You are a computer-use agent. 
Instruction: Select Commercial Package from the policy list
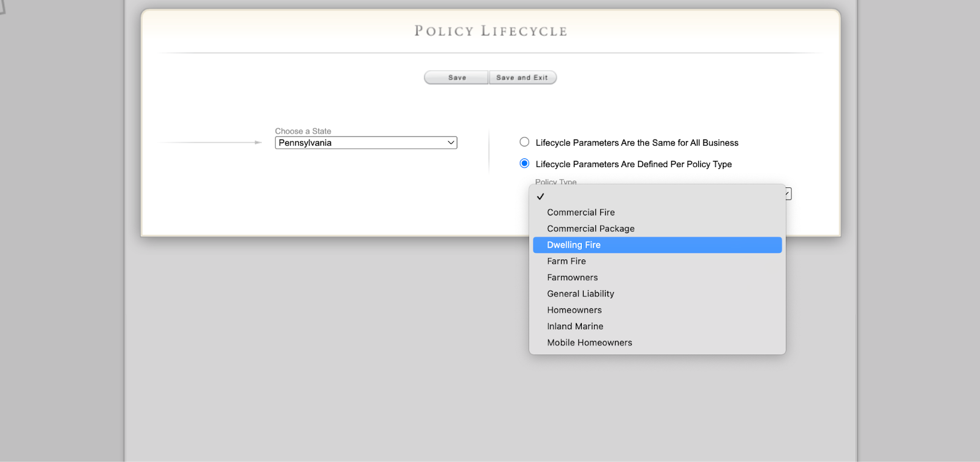pyautogui.click(x=590, y=229)
